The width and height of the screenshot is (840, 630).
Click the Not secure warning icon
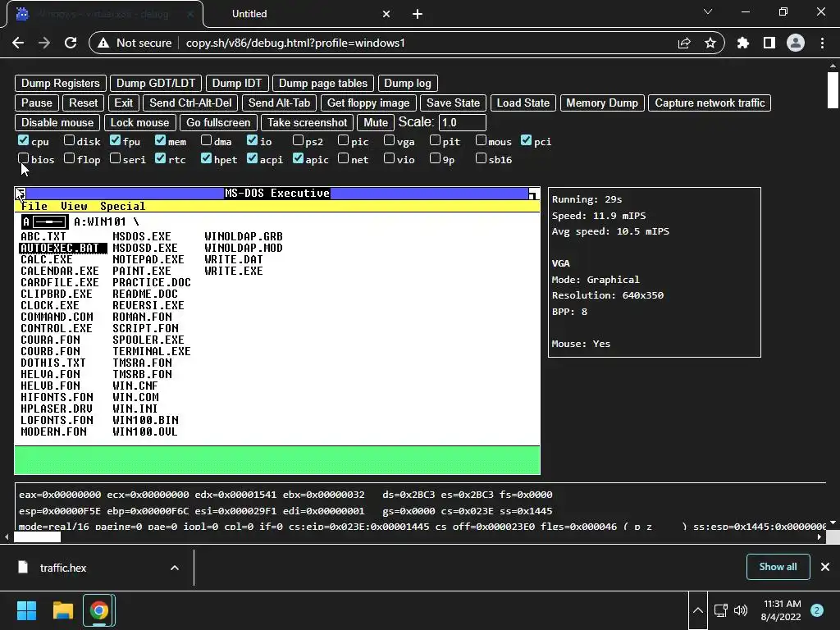tap(103, 43)
